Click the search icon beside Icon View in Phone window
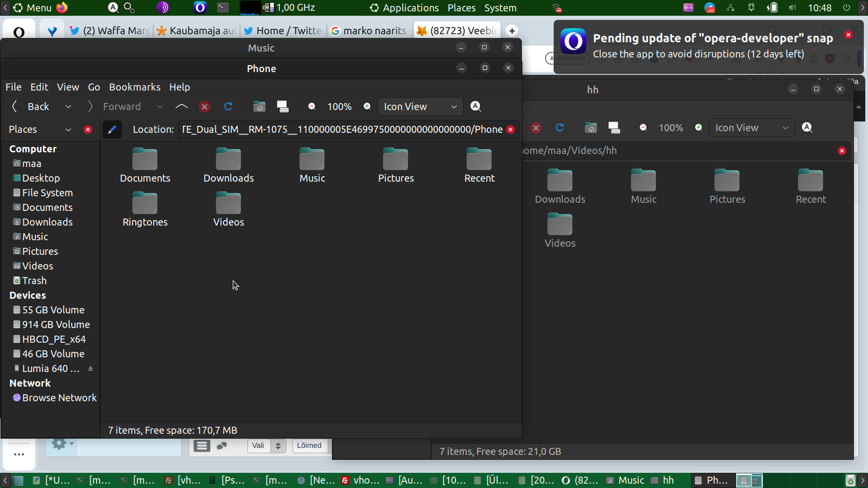 [x=476, y=107]
